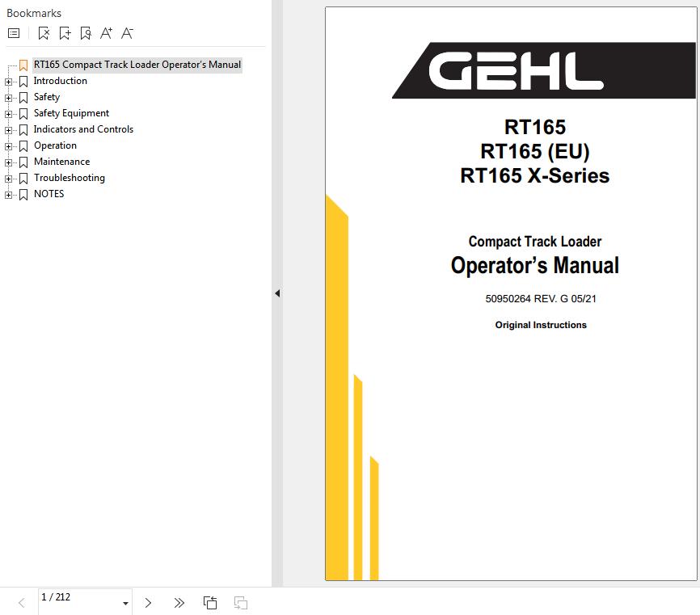700x615 pixels.
Task: Click the bookmark icon beside Introduction
Action: pyautogui.click(x=23, y=82)
